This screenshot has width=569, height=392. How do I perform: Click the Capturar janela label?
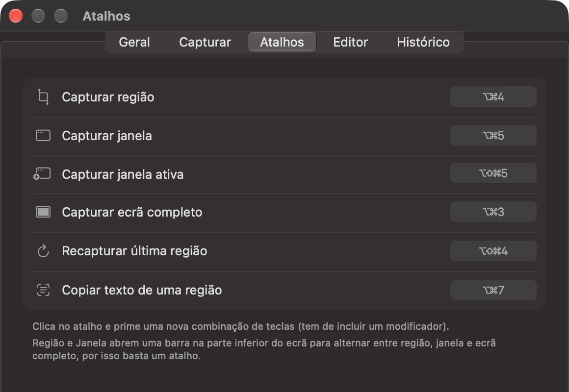coord(107,136)
